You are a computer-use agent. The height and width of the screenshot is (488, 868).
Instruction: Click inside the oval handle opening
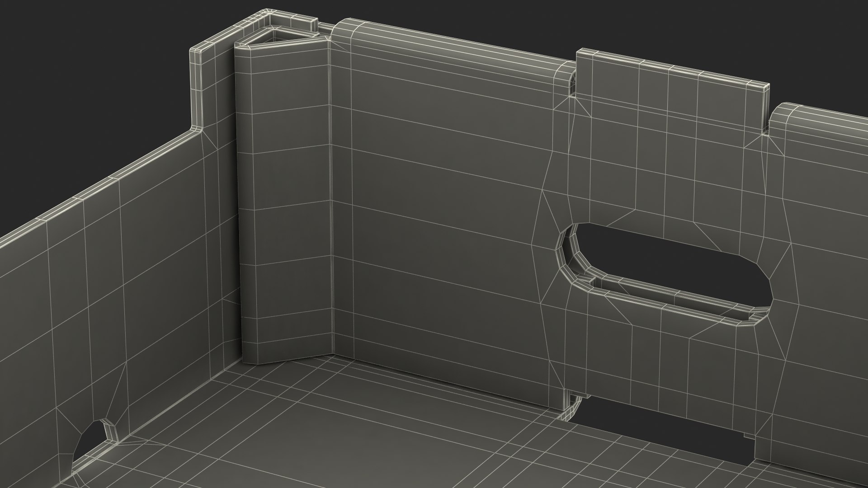[669, 264]
